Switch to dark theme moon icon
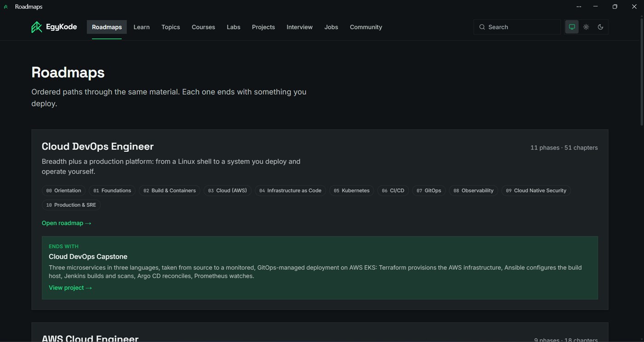 point(600,27)
